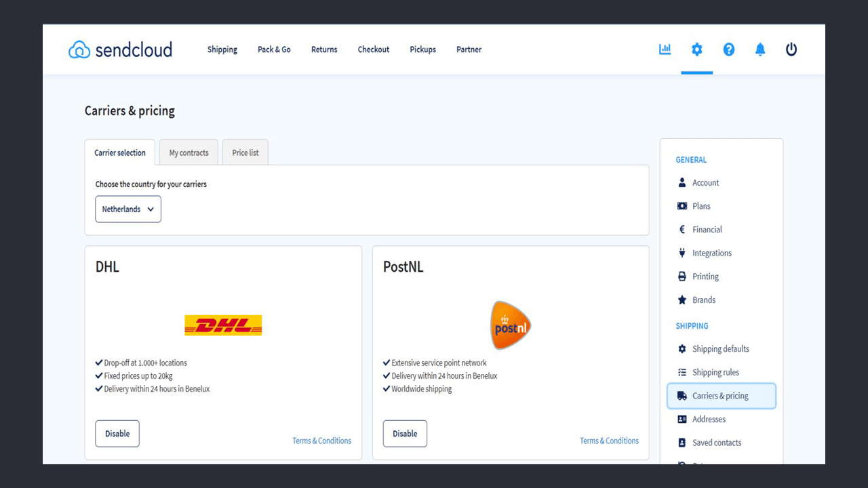The height and width of the screenshot is (488, 868).
Task: Open the help question mark icon
Action: (729, 49)
